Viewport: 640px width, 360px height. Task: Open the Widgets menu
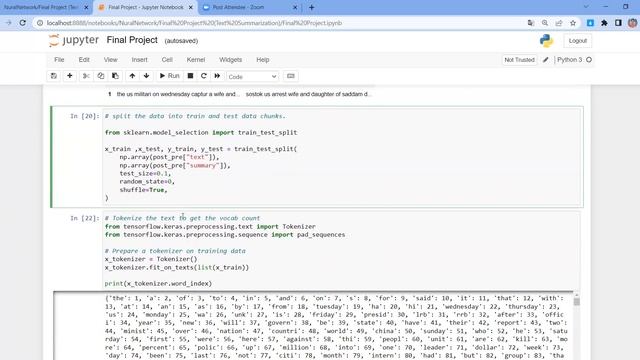[231, 60]
